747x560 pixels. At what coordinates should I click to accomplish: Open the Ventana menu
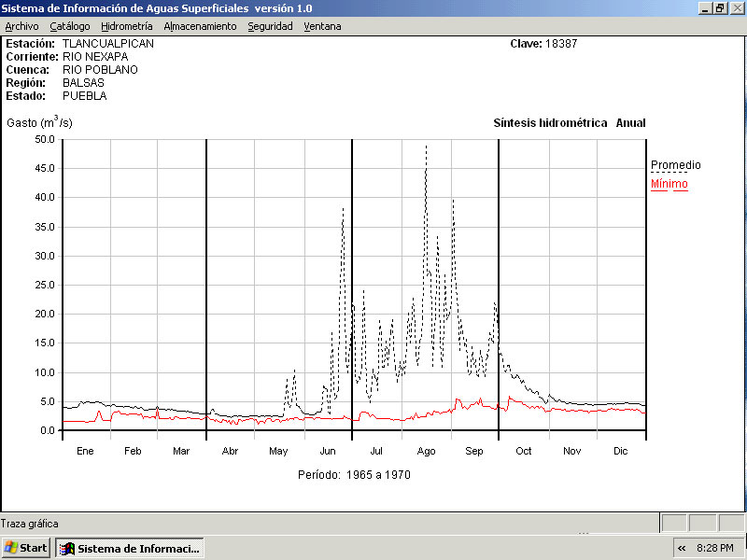click(322, 26)
